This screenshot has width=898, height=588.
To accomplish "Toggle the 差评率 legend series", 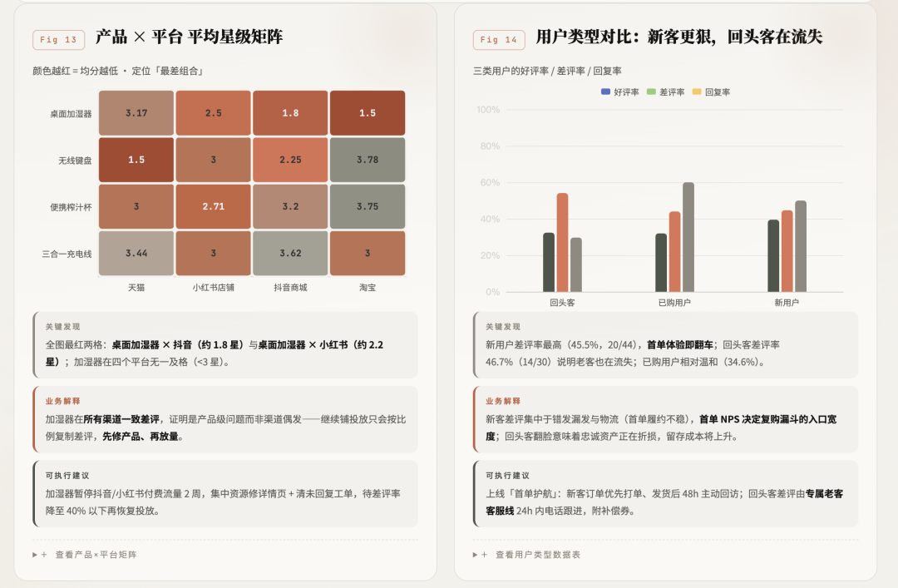I will 665,91.
